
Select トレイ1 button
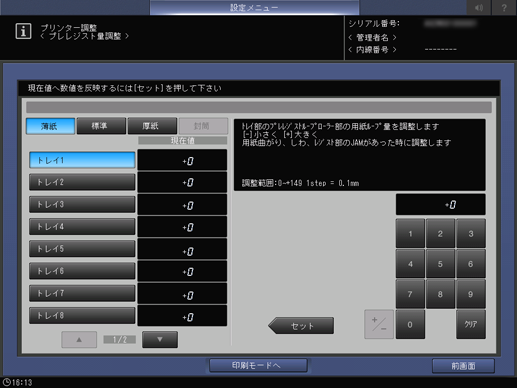[82, 160]
